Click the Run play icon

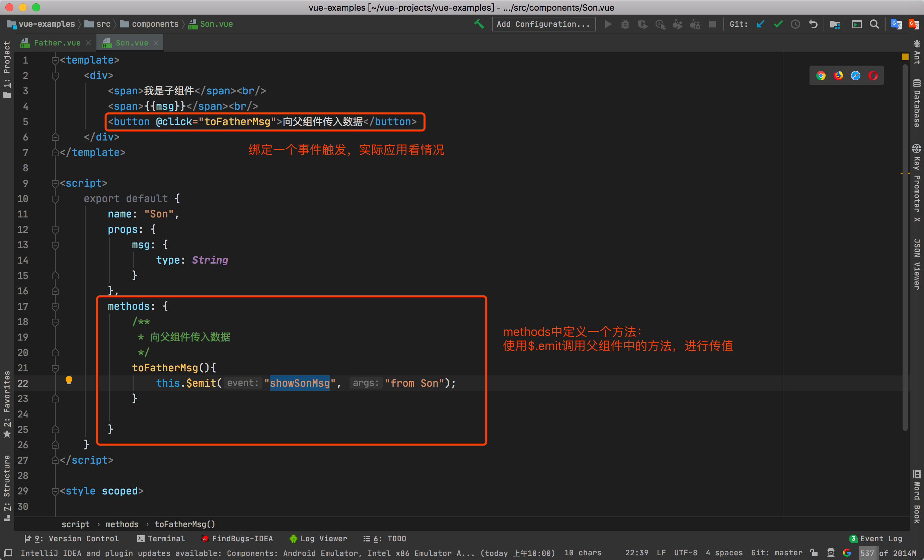pyautogui.click(x=608, y=24)
